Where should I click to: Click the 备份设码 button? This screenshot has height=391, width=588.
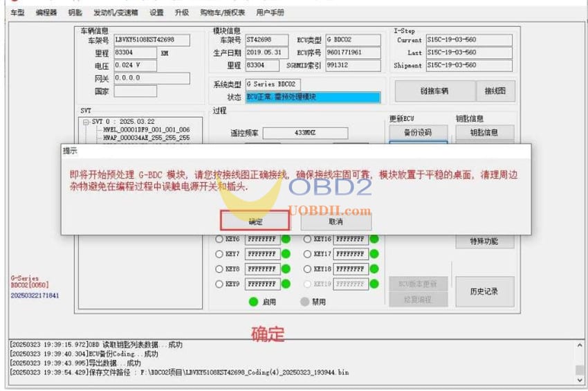point(418,132)
